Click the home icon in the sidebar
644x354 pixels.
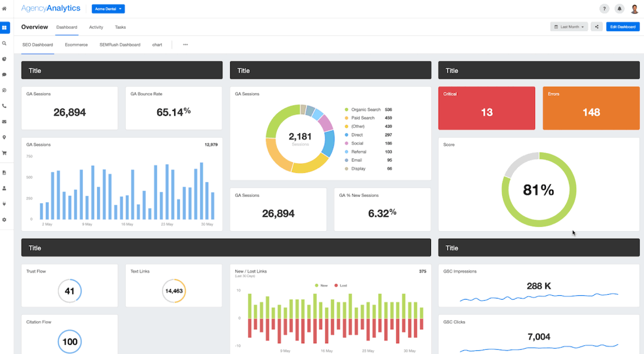click(4, 9)
